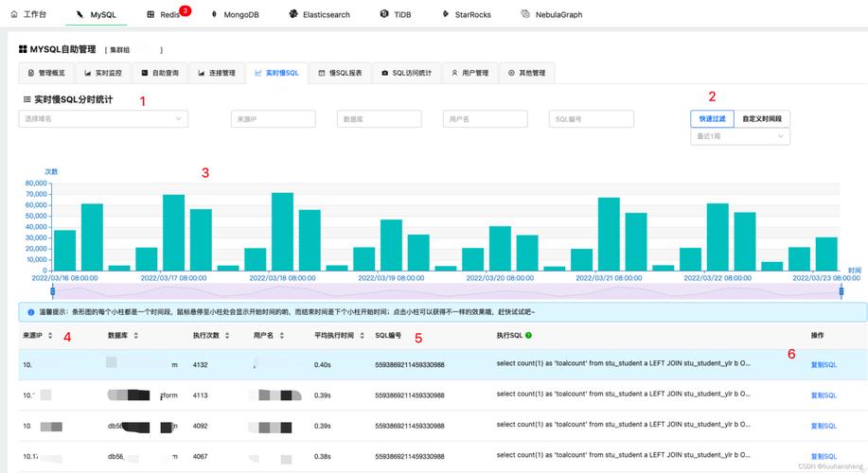The image size is (868, 473).
Task: Focus the 来源IP filter input
Action: coord(274,119)
